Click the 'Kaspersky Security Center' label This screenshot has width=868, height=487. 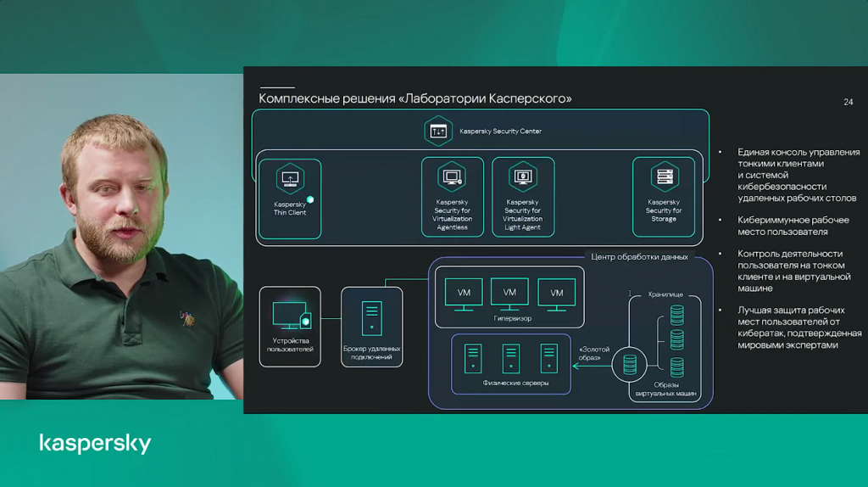pos(500,132)
